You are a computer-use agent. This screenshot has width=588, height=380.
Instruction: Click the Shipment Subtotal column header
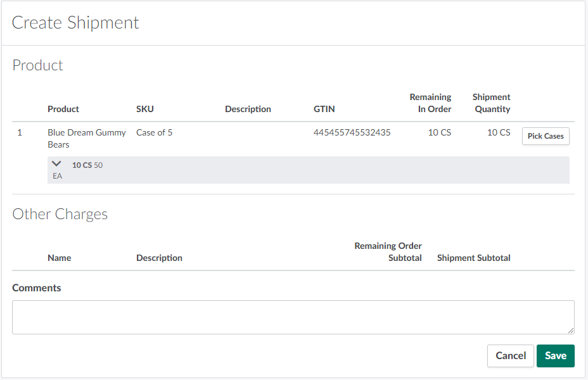[x=473, y=258]
